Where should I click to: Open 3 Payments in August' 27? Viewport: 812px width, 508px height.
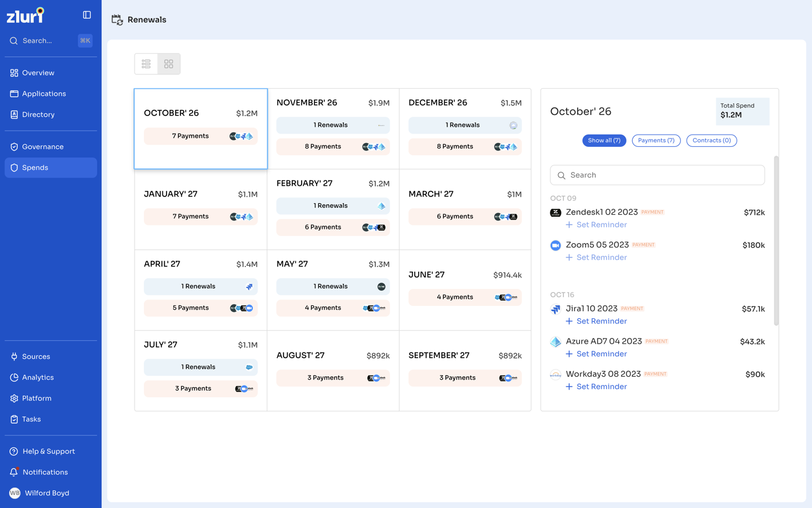point(333,378)
